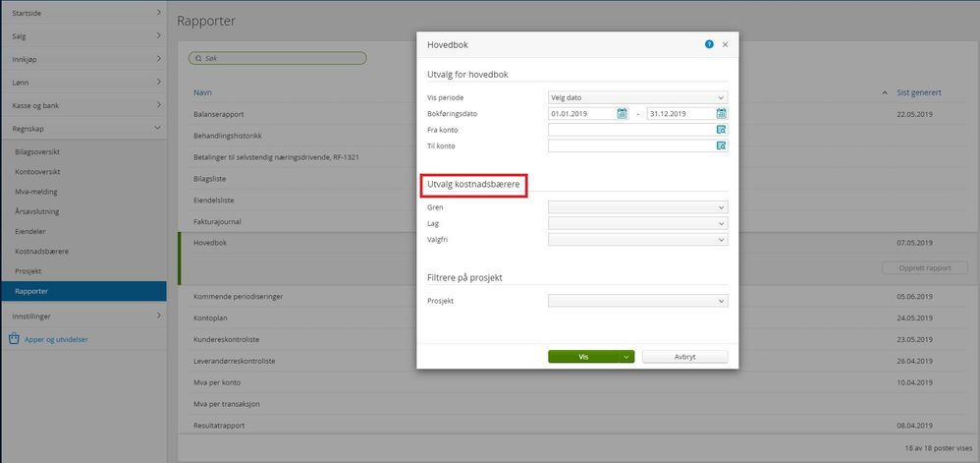Open the account lookup for Fra konto
980x463 pixels.
coord(721,130)
